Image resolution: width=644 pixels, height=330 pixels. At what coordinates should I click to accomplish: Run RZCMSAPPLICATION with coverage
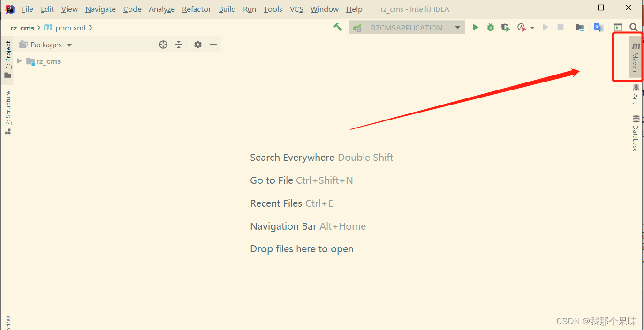tap(505, 27)
